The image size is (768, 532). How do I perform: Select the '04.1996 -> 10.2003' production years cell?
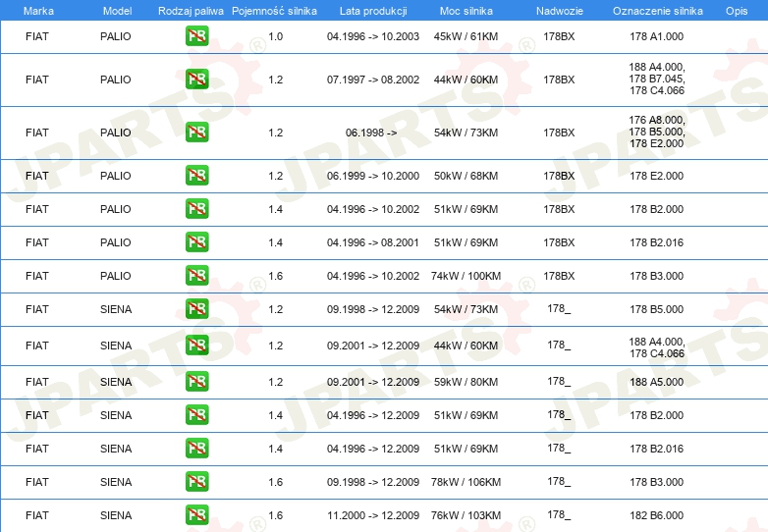pyautogui.click(x=373, y=36)
